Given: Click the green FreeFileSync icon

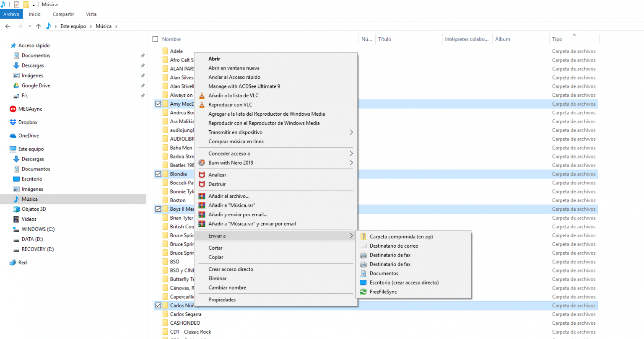Looking at the screenshot, I should (x=363, y=292).
